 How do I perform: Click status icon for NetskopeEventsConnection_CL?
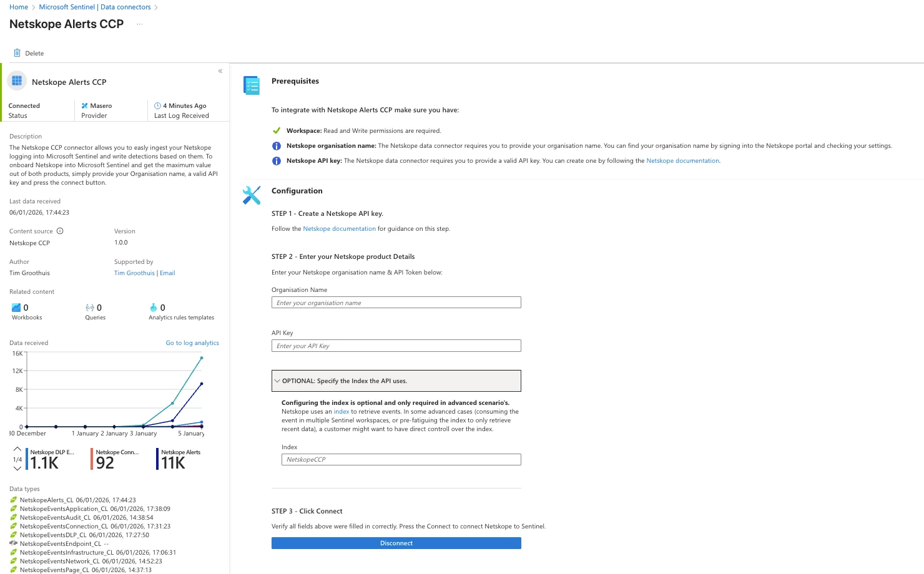pos(13,527)
